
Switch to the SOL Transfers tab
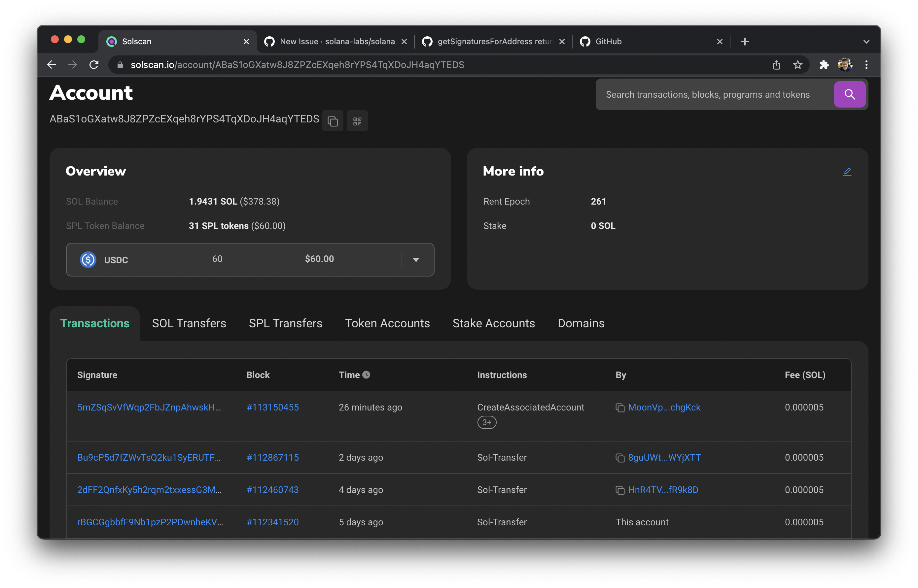click(x=189, y=323)
